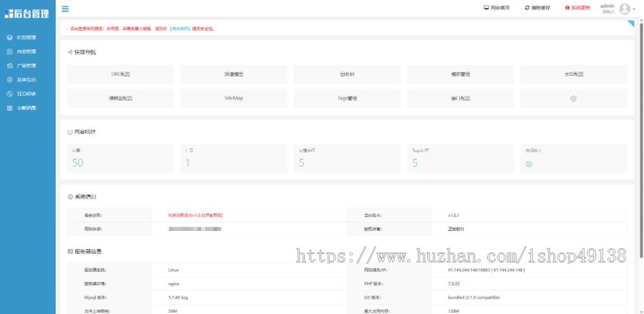Click the statistic card showing 50
Screen dimensions: 644x314
(x=120, y=158)
